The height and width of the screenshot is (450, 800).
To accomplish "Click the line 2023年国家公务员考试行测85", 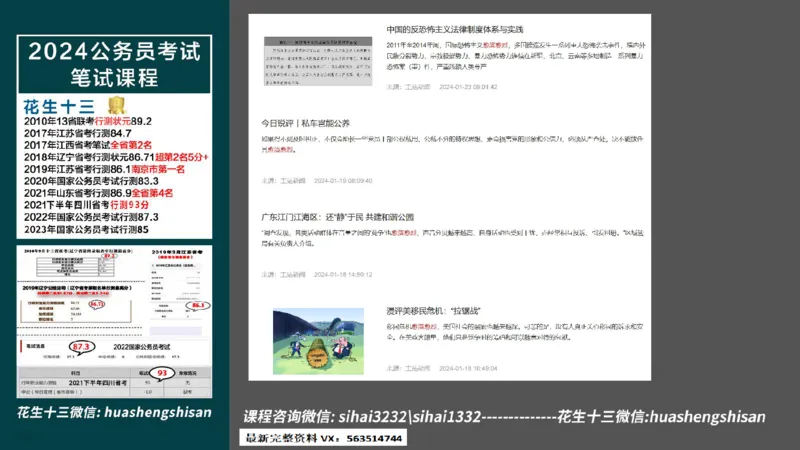I will click(86, 230).
